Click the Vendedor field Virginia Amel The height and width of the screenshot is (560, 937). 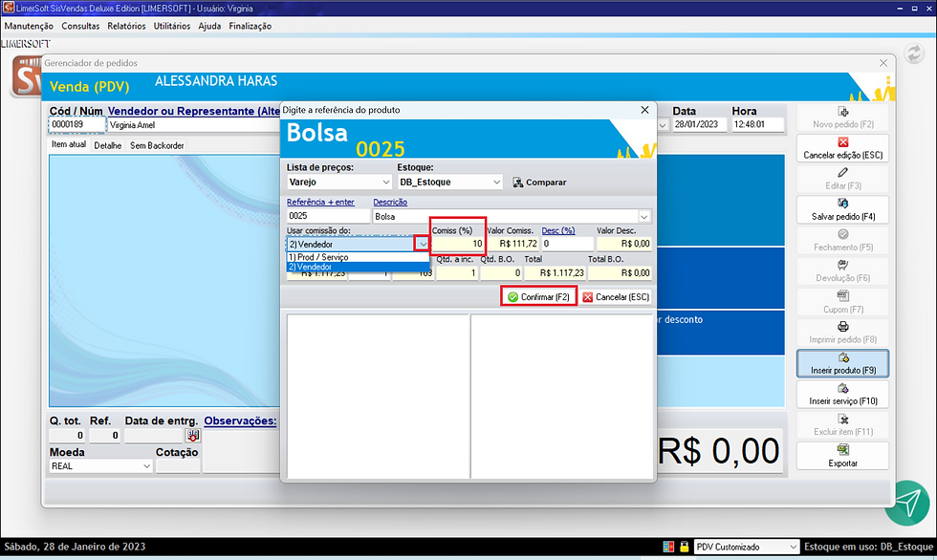tap(193, 125)
